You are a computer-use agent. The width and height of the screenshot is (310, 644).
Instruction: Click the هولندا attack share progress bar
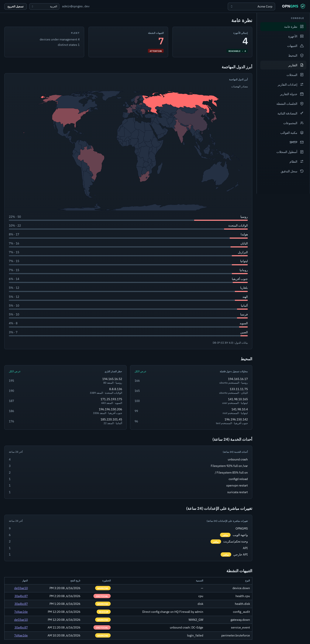point(128,238)
